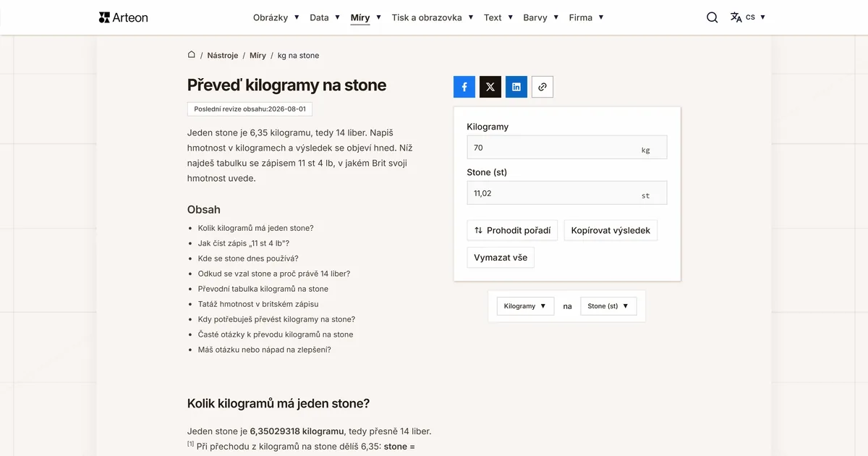Share the page on X
Image resolution: width=868 pixels, height=456 pixels.
point(490,87)
